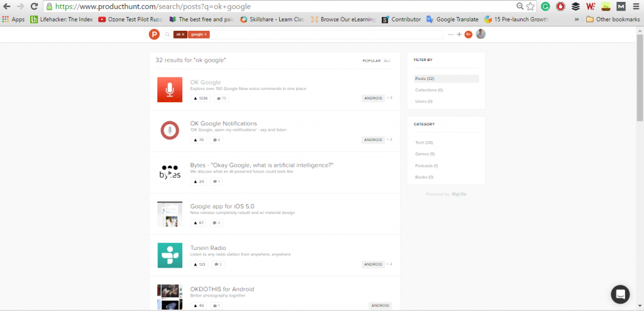This screenshot has width=644, height=311.
Task: Open the Algolia powered-by link
Action: pyautogui.click(x=458, y=194)
